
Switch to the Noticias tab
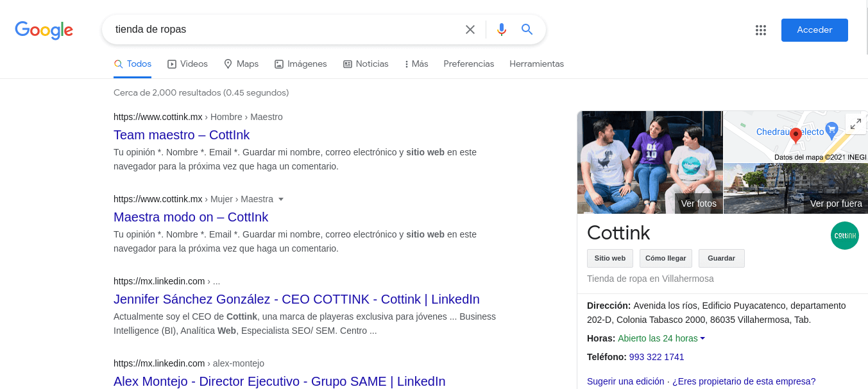tap(366, 64)
